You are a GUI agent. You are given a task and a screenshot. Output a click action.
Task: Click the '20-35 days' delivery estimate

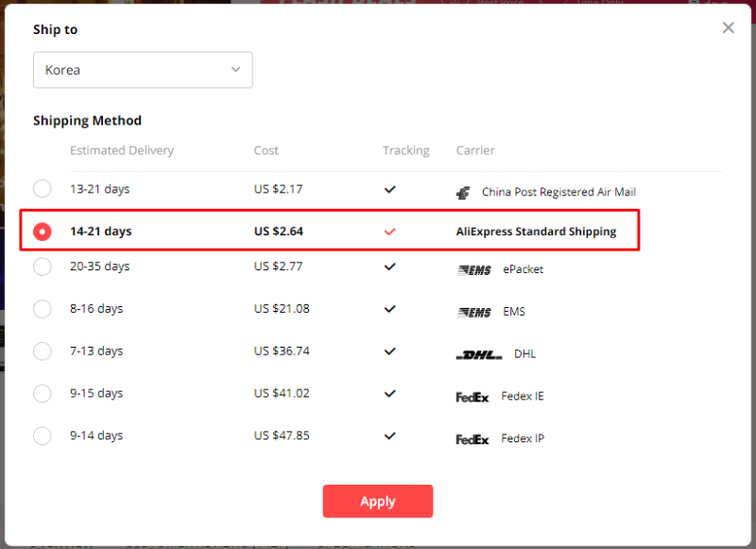coord(100,266)
